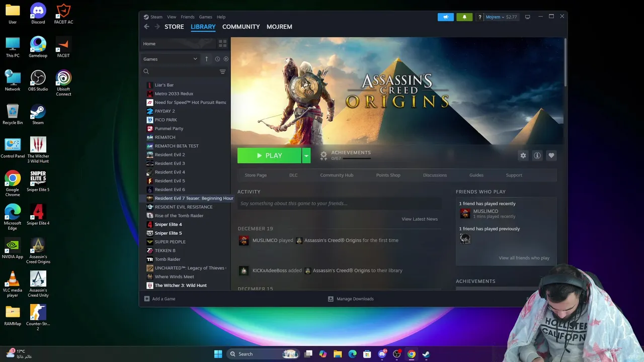The image size is (644, 362).
Task: Open the Steam menu
Action: pyautogui.click(x=153, y=17)
